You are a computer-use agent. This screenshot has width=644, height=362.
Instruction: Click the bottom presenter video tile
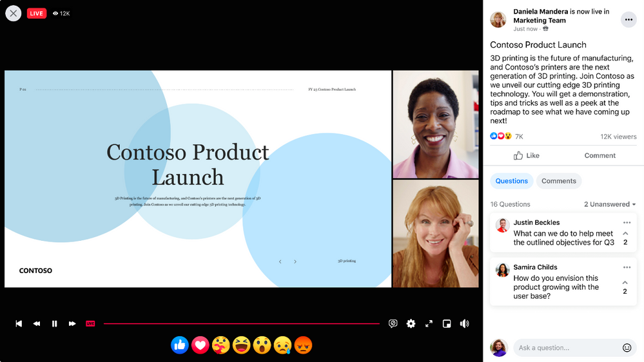pos(436,234)
